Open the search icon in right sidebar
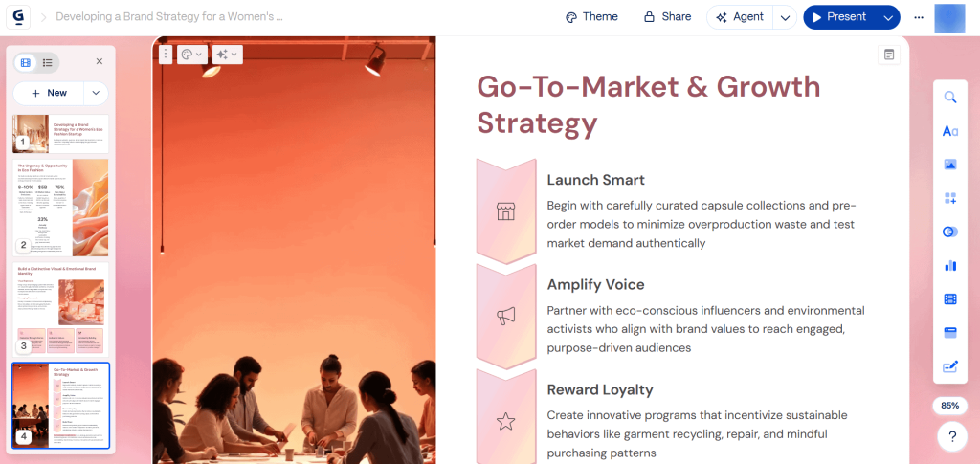The image size is (980, 464). click(x=950, y=98)
